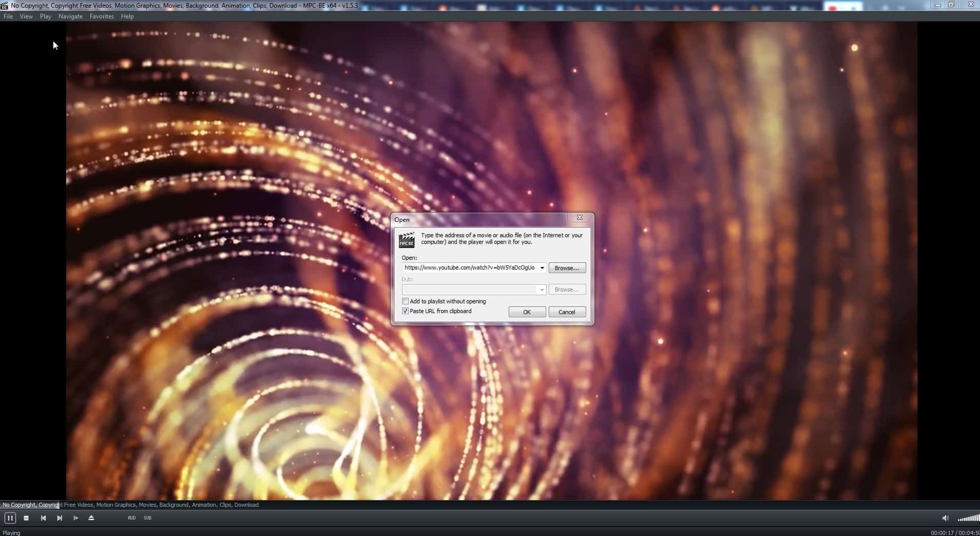Confirm the dialog by clicking OK
980x536 pixels.
coord(527,312)
